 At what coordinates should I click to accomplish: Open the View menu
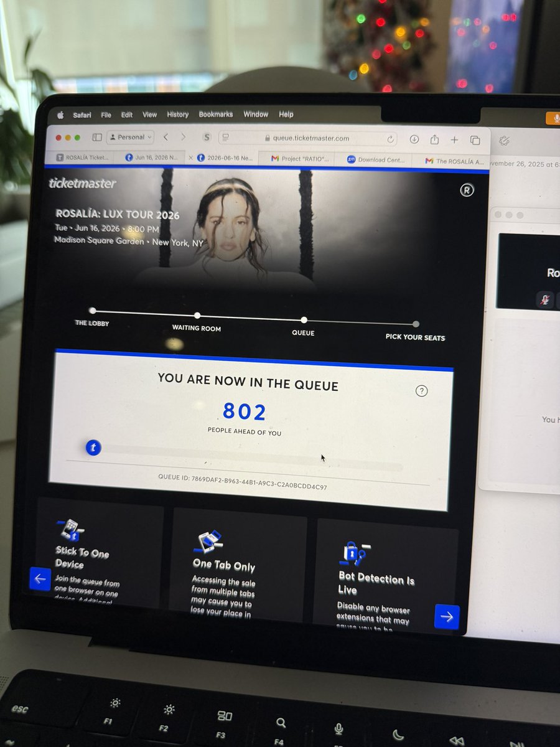pos(150,115)
